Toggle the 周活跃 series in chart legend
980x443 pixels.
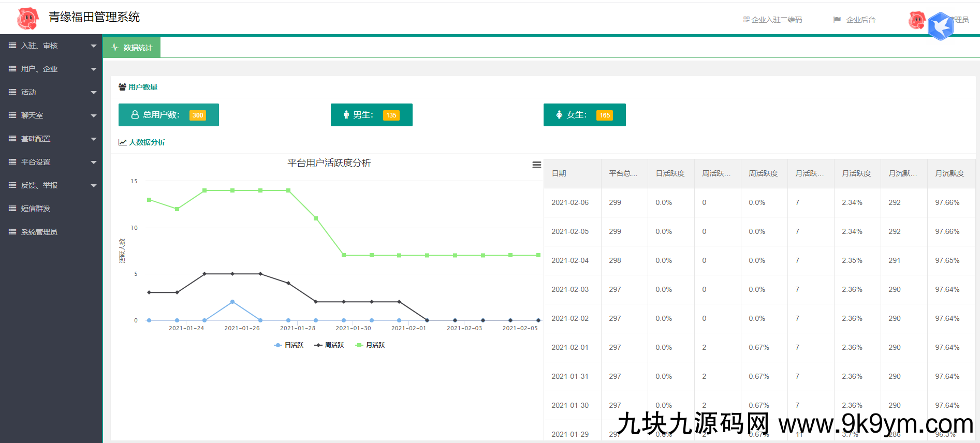[329, 345]
